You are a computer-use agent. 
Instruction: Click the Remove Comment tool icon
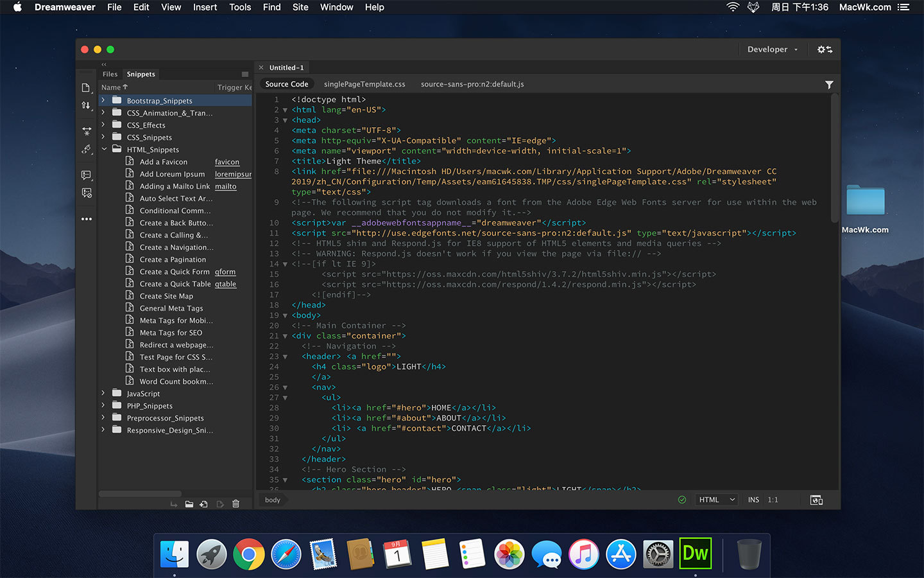87,193
